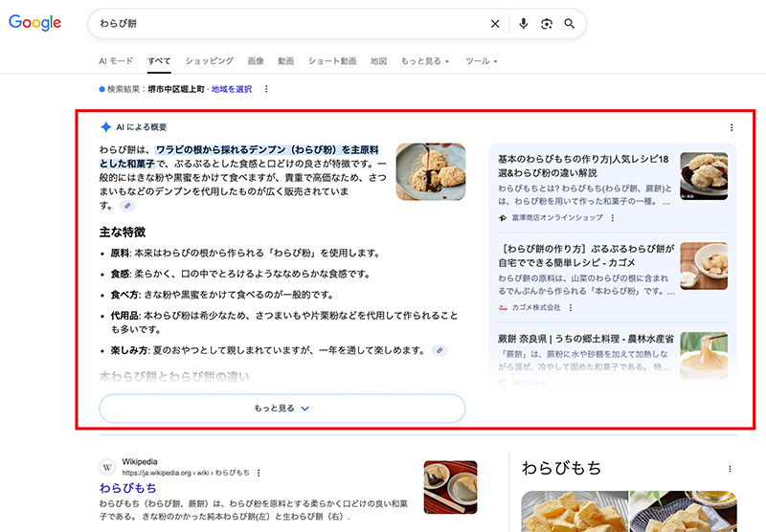Screen dimensions: 766x532
Task: Open the わらびもち Wikipedia result title
Action: point(127,488)
